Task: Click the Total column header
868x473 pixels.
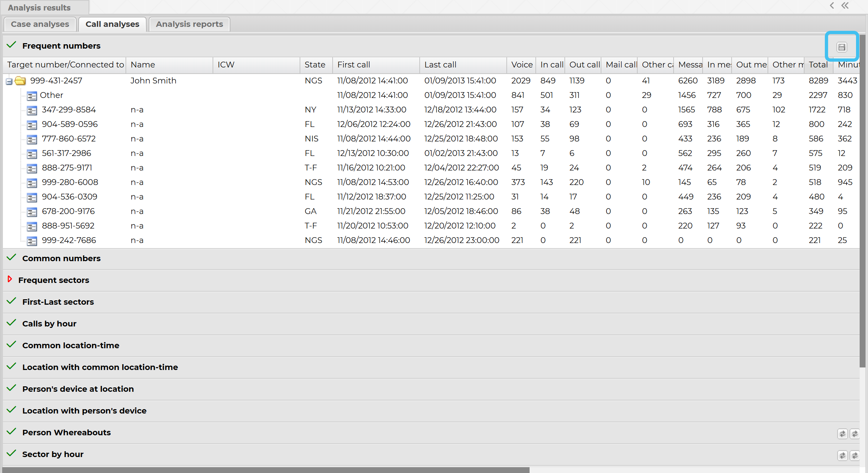Action: pyautogui.click(x=818, y=65)
